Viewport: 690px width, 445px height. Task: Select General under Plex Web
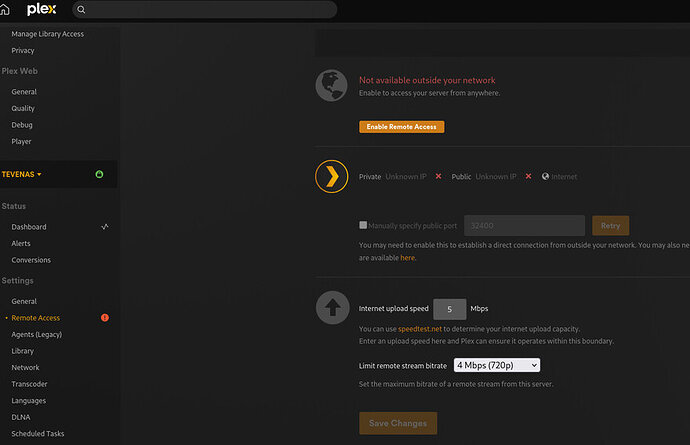pyautogui.click(x=24, y=92)
